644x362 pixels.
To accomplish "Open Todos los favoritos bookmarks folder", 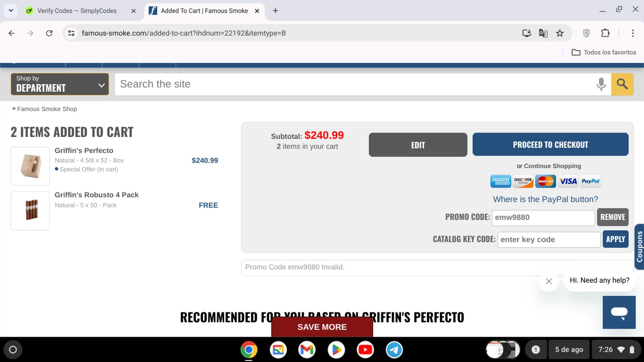I will (x=604, y=52).
